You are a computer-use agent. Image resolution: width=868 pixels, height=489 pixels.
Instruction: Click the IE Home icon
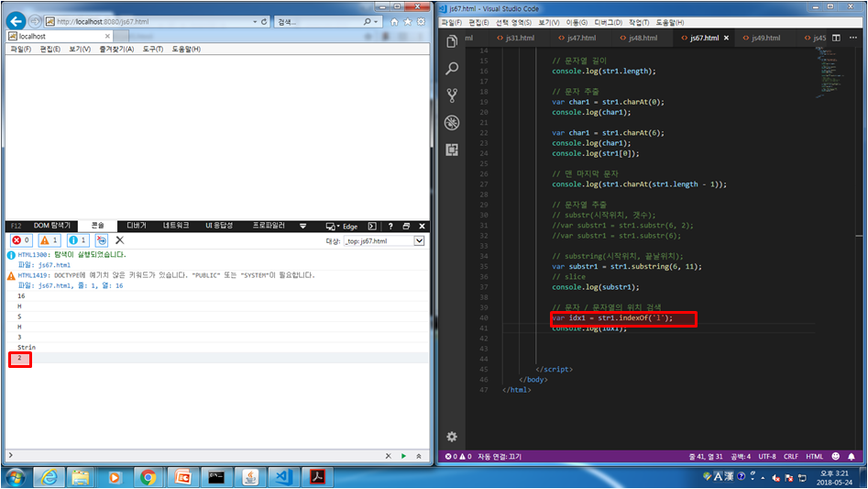394,22
